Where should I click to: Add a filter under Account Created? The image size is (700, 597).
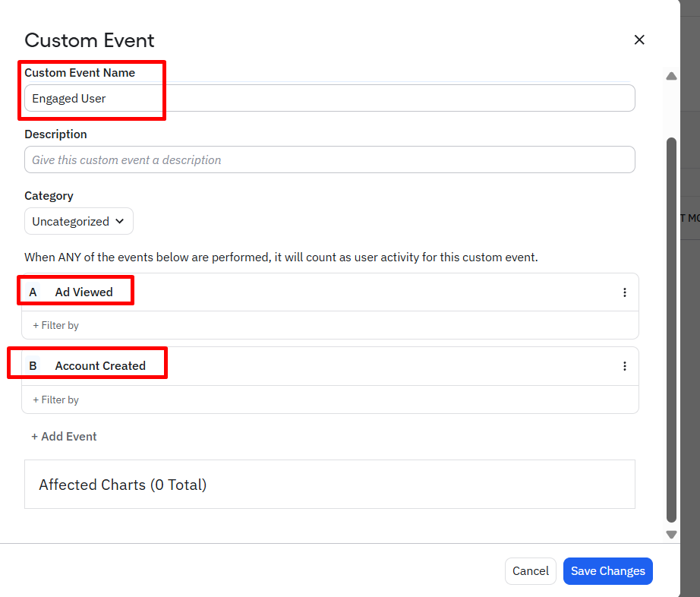click(x=55, y=400)
